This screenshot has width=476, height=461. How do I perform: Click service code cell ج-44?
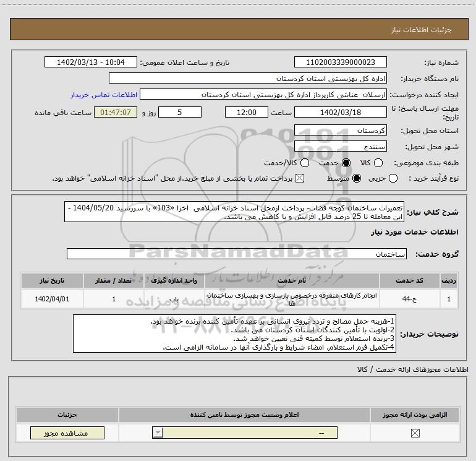[x=409, y=299]
